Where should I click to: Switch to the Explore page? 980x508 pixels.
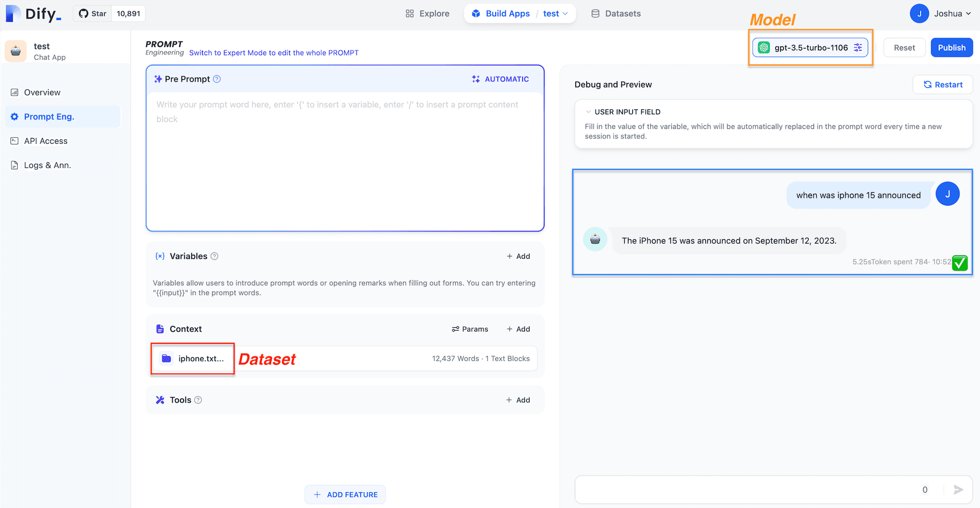[x=427, y=13]
